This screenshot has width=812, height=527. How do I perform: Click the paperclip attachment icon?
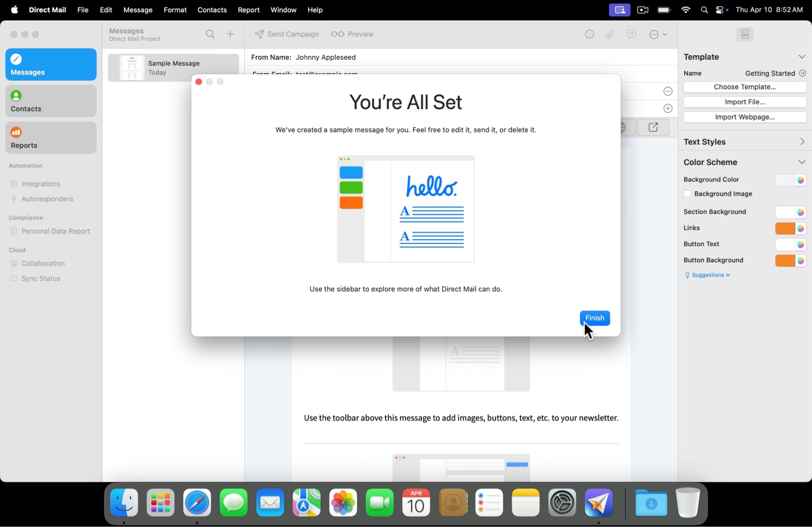[610, 34]
